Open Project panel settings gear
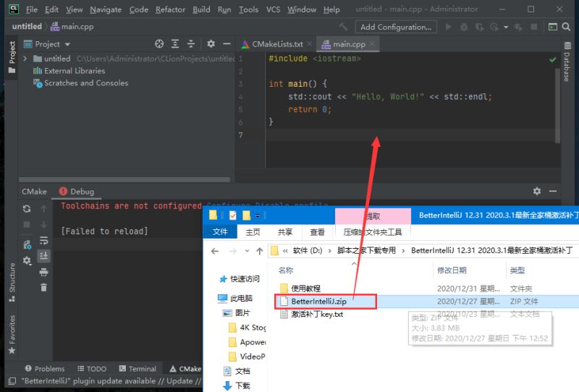This screenshot has height=392, width=579. pyautogui.click(x=211, y=44)
